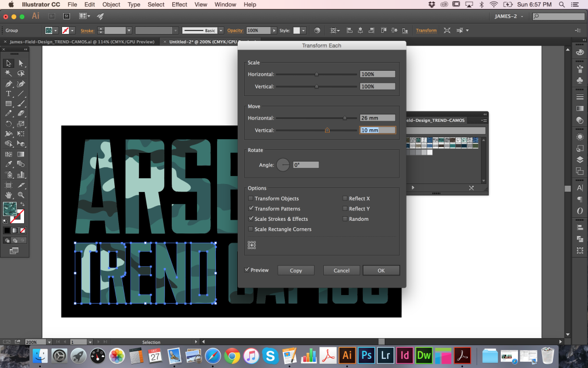
Task: Select the Free Transform tool
Action: point(21,133)
